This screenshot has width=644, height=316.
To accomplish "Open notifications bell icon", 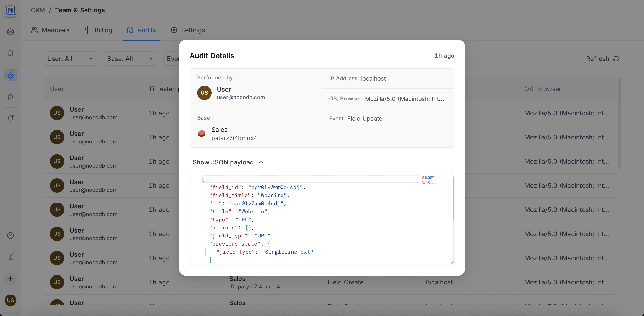I will [x=11, y=118].
